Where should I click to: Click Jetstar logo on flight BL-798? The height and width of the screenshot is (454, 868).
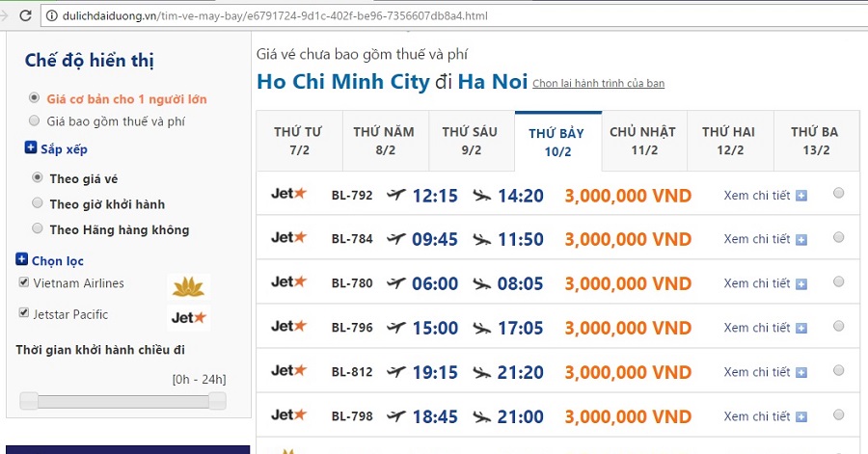click(x=288, y=414)
